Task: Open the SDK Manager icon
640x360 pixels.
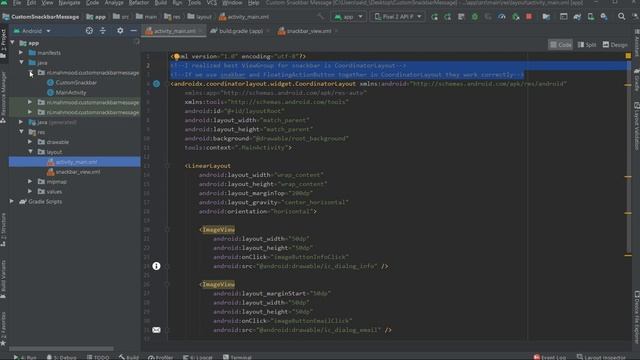Action: tap(604, 17)
